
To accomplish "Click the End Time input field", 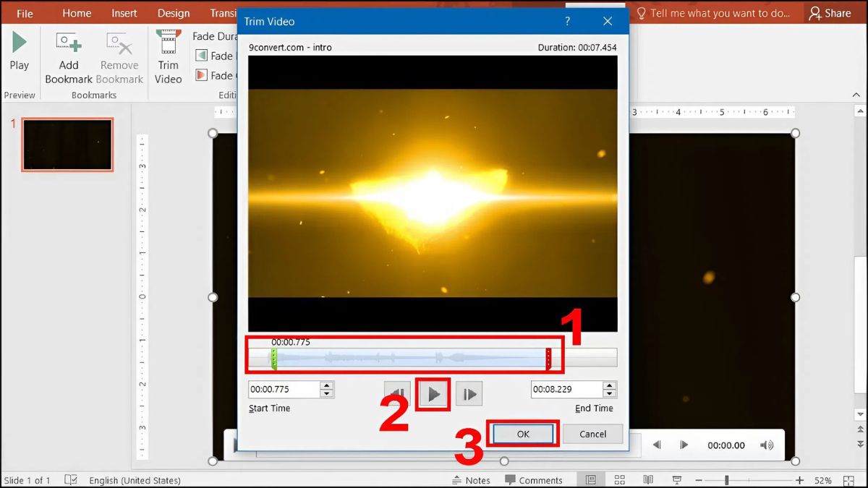I will point(567,389).
